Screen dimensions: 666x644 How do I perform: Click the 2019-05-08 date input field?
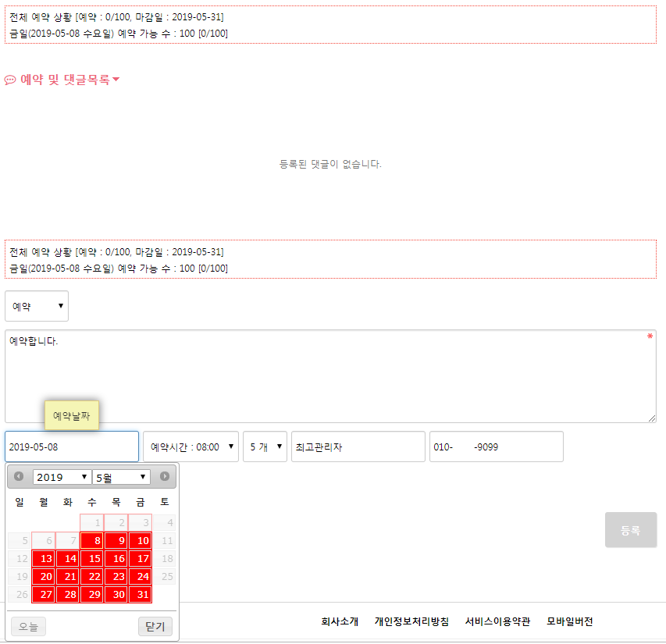(x=72, y=447)
